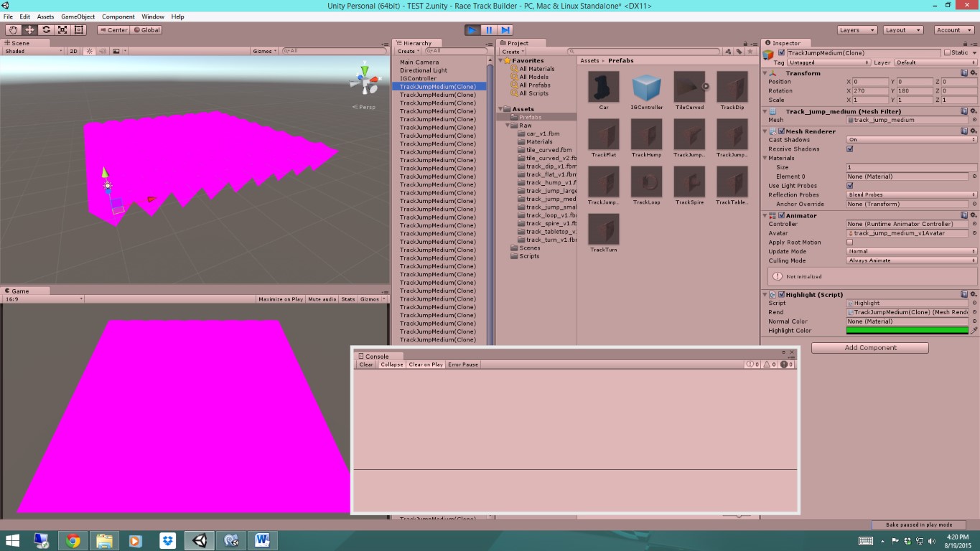Toggle the Highlight script enabled checkbox

pos(781,294)
